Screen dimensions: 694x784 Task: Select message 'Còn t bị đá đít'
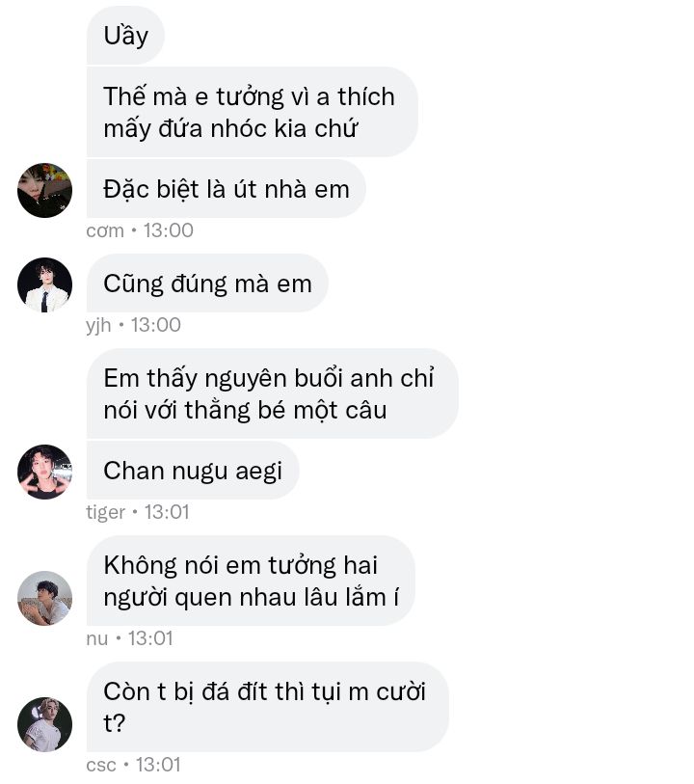(x=267, y=707)
